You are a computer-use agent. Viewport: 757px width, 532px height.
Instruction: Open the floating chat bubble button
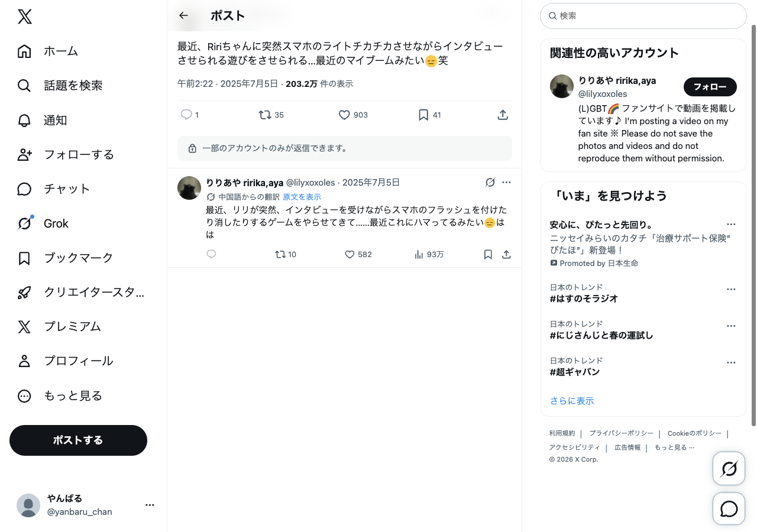coord(729,509)
